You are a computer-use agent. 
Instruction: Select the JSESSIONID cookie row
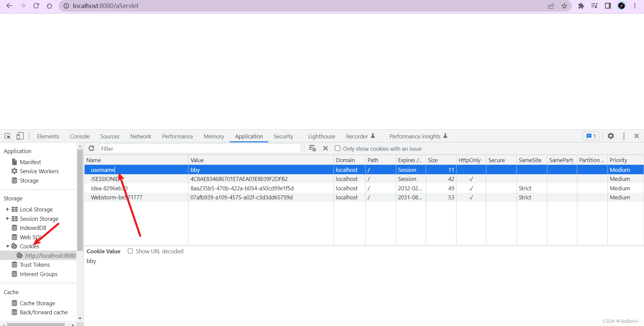(364, 179)
